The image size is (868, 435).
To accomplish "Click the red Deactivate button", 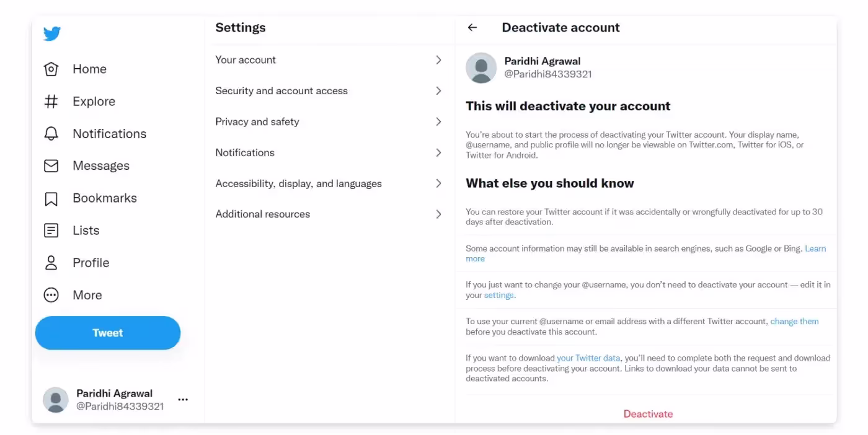I will tap(648, 414).
